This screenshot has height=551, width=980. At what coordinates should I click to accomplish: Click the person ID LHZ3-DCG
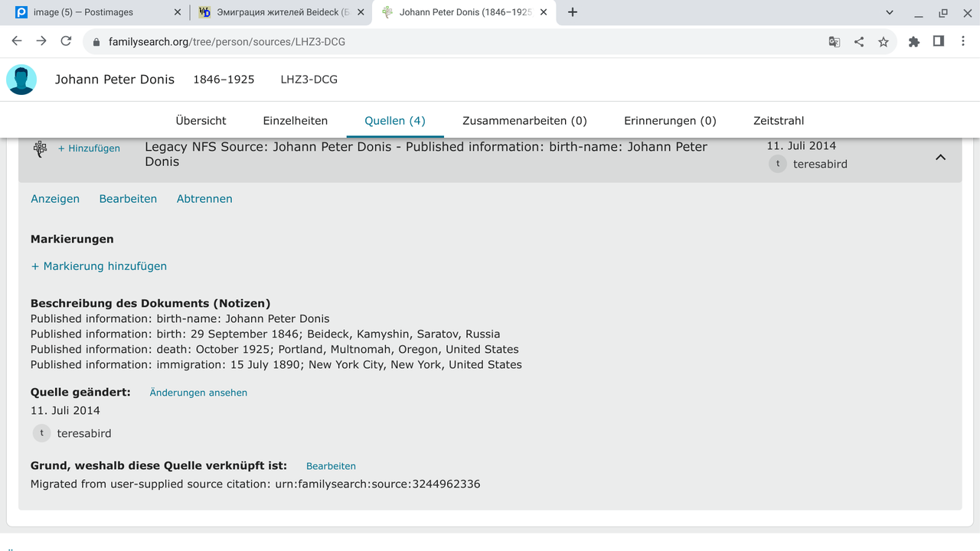click(x=309, y=80)
